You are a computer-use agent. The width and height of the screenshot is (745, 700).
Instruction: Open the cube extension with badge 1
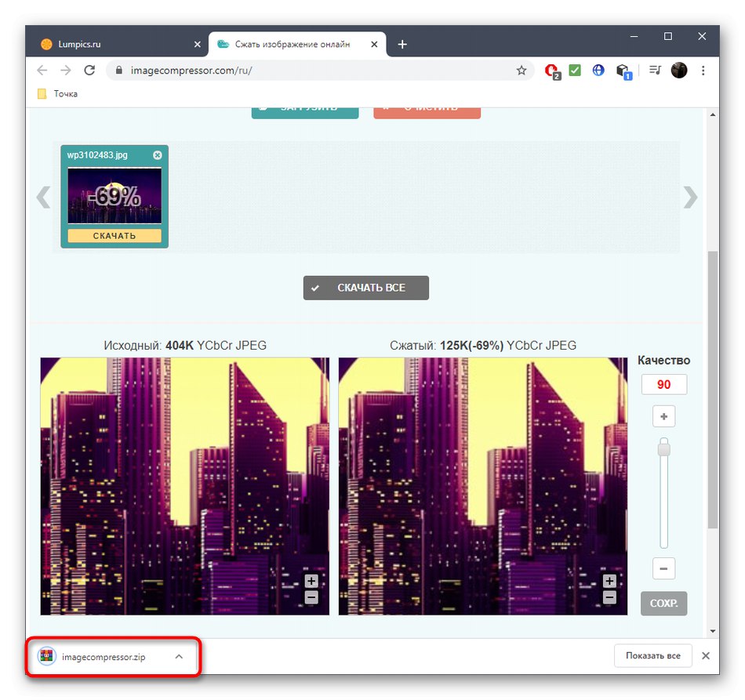(623, 71)
